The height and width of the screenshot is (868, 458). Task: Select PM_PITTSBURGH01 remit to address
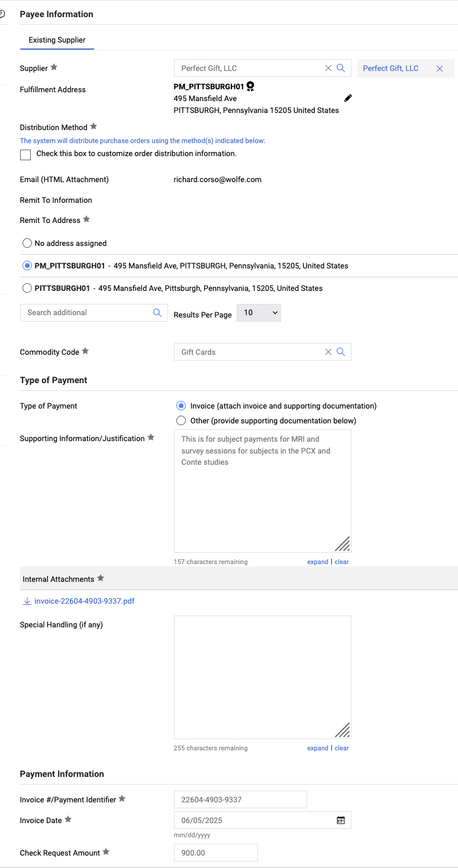(x=27, y=266)
